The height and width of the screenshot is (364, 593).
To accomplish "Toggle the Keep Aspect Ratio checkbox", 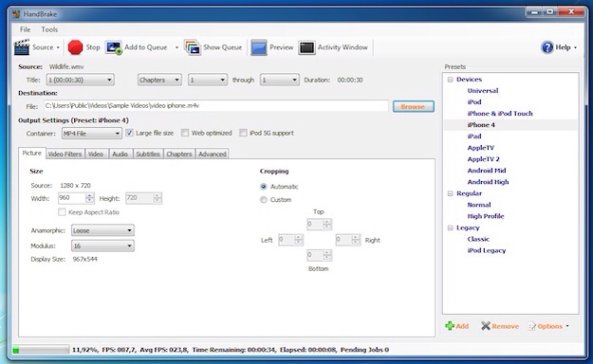I will tap(62, 212).
